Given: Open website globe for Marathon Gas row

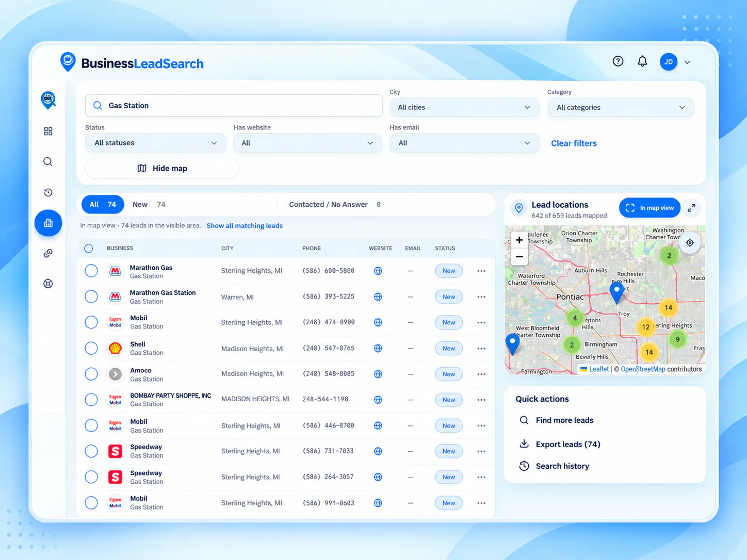Looking at the screenshot, I should point(378,271).
